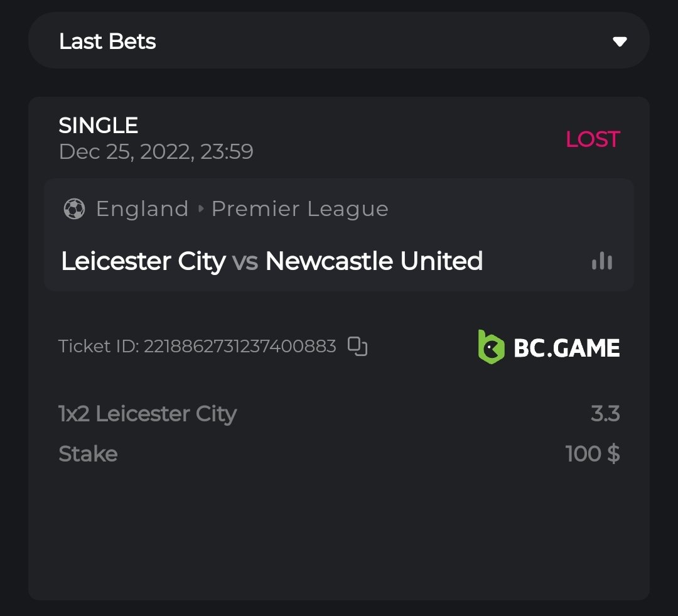Open match statistics bar chart icon
678x616 pixels.
[x=601, y=261]
